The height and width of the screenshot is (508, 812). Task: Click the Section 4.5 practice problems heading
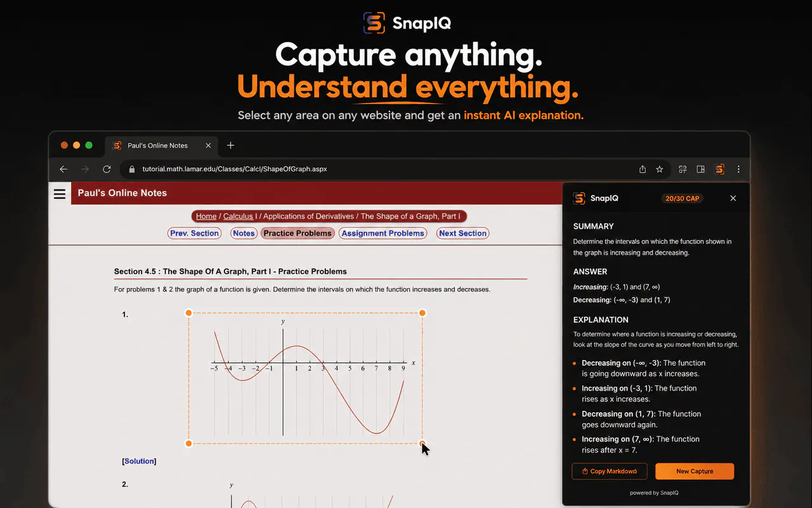pyautogui.click(x=230, y=271)
